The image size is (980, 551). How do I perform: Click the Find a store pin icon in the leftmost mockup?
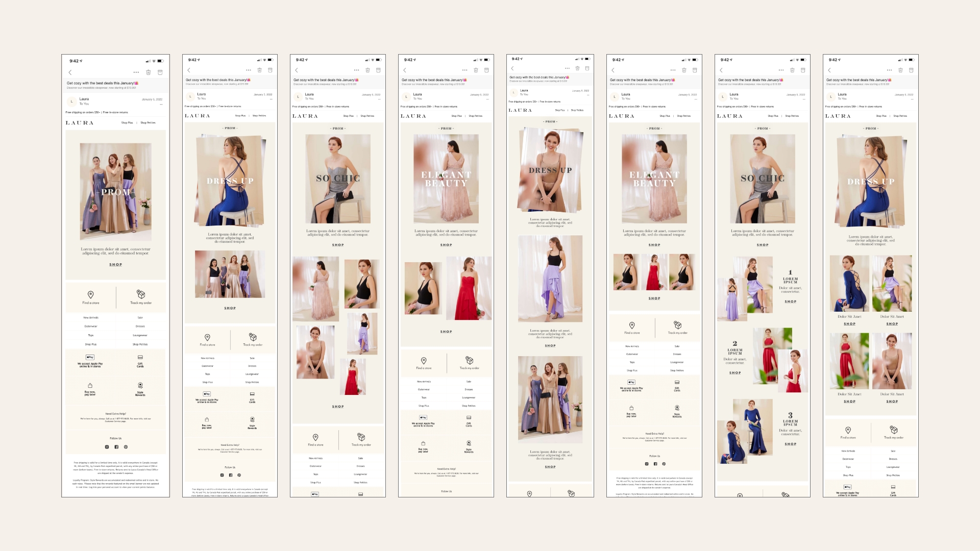click(x=90, y=294)
